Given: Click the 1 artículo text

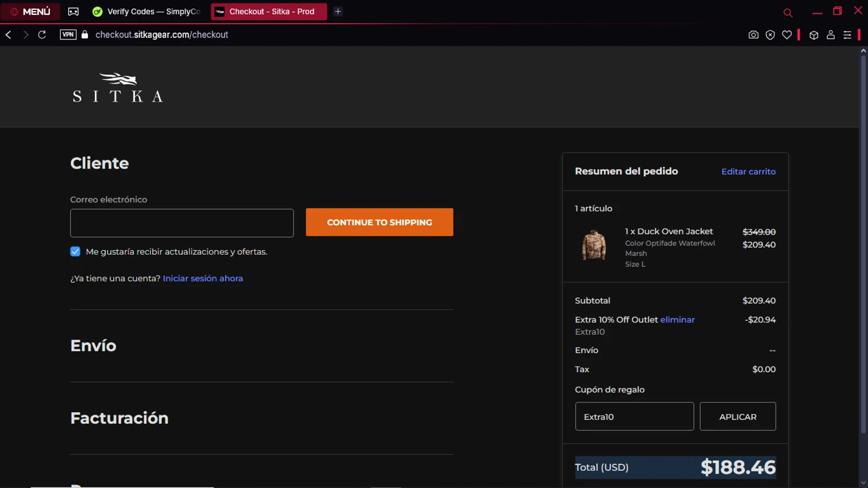Looking at the screenshot, I should point(593,208).
